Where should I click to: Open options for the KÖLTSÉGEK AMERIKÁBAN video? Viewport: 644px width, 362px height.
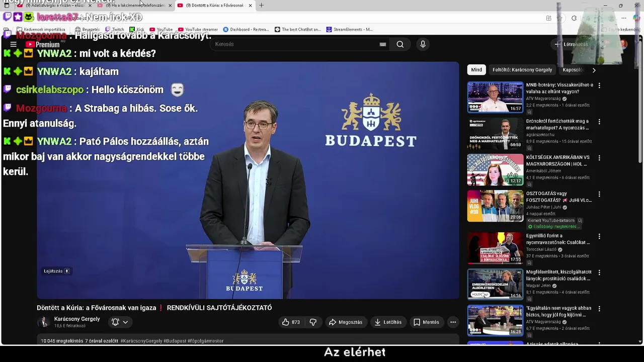point(599,158)
